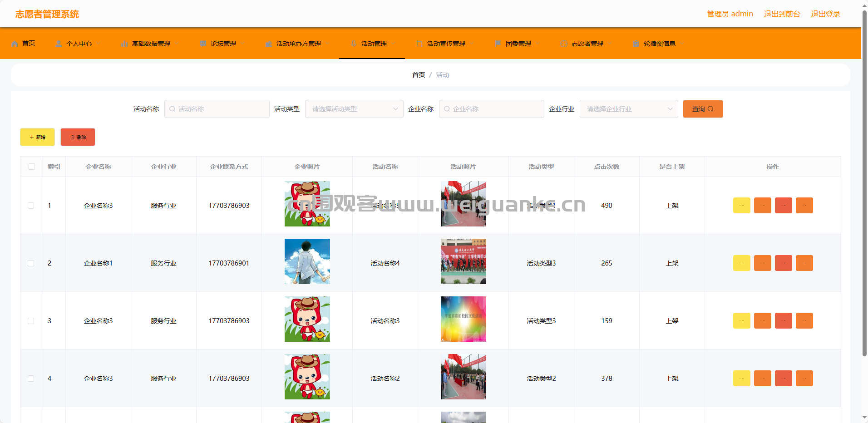Viewport: 868px width, 423px height.
Task: Click the 查询 search button
Action: point(703,109)
